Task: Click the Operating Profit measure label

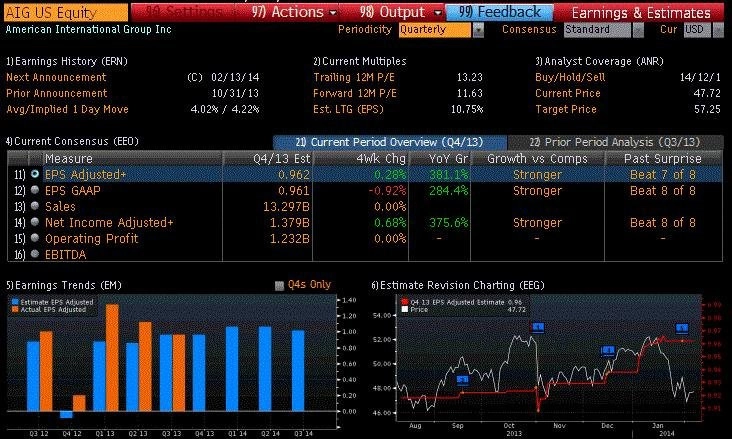Action: (92, 239)
